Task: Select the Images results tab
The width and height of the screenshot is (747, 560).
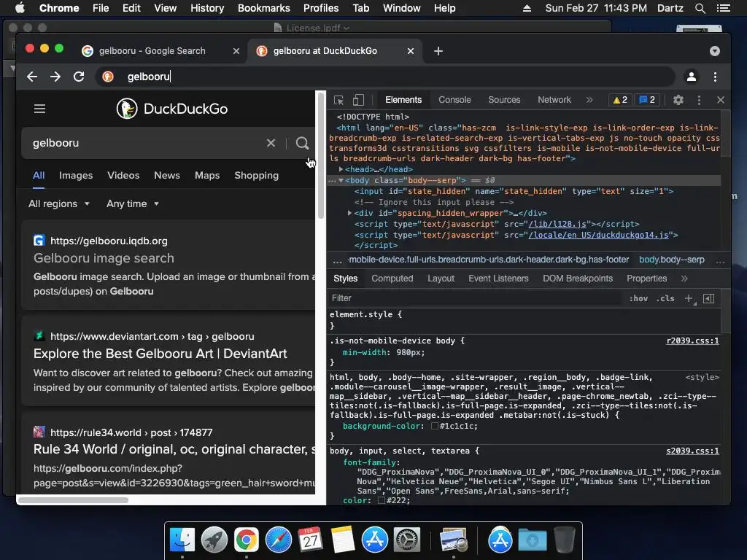Action: point(76,175)
